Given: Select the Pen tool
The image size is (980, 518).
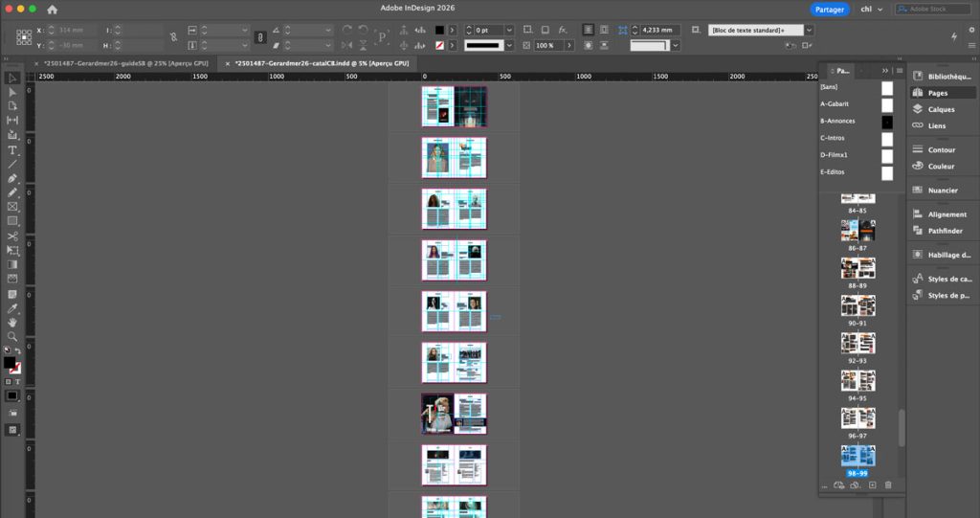Looking at the screenshot, I should [x=11, y=178].
